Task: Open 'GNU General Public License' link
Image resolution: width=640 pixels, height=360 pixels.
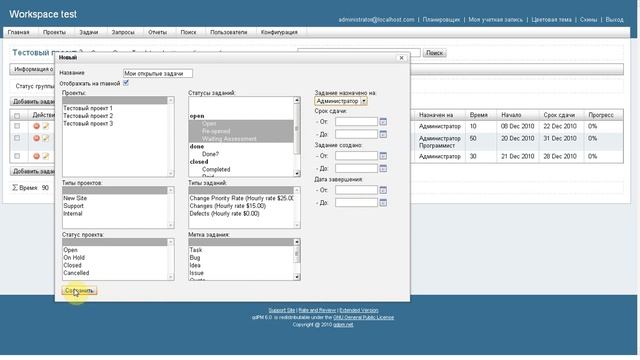Action: pyautogui.click(x=363, y=318)
